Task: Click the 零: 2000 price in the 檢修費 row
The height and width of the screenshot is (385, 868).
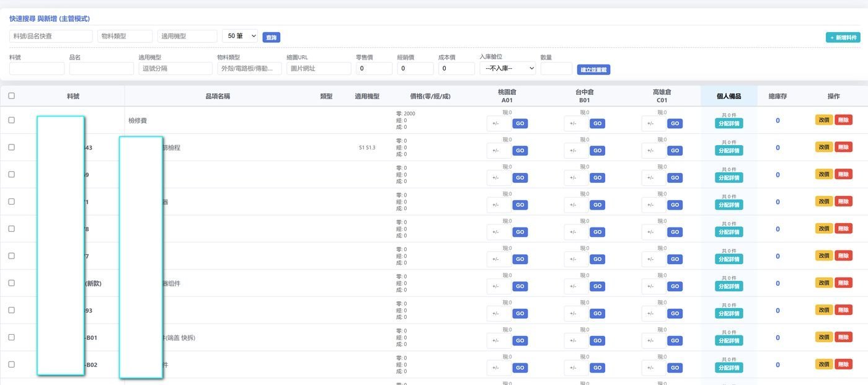Action: tap(405, 113)
